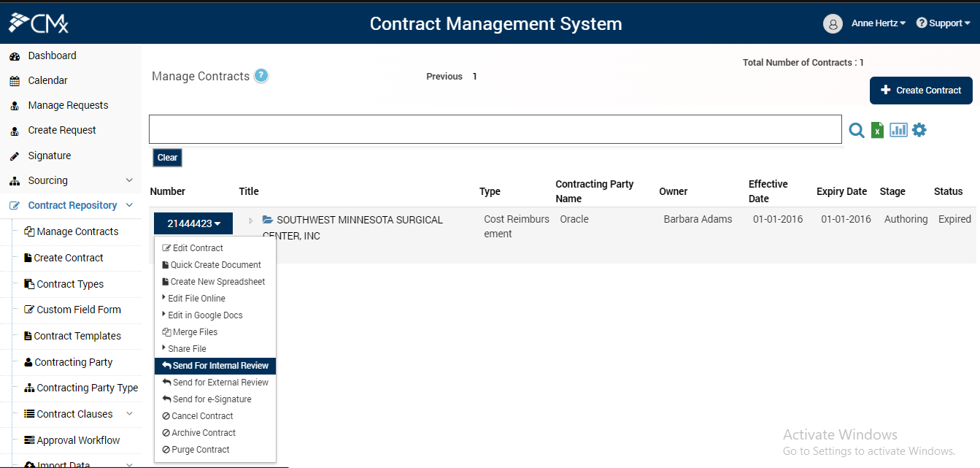Image resolution: width=980 pixels, height=468 pixels.
Task: Open the help tooltip beside Manage Contracts
Action: point(261,75)
